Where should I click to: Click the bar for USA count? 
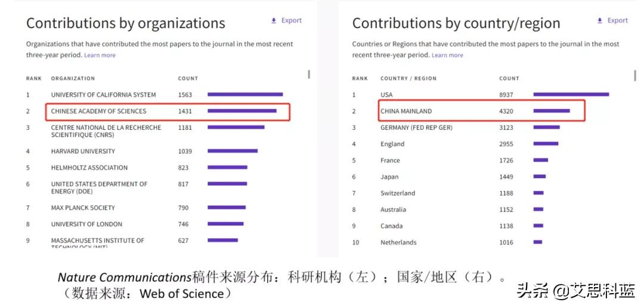tap(571, 94)
